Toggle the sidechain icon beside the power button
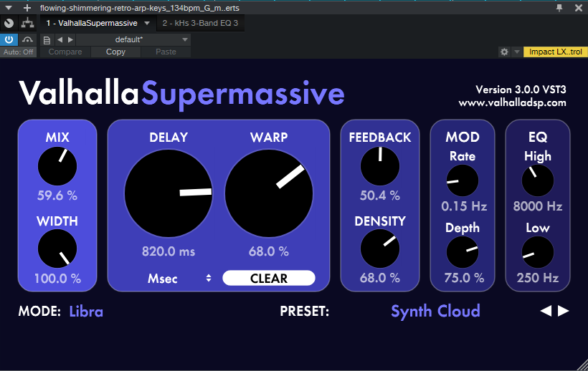 click(x=28, y=39)
